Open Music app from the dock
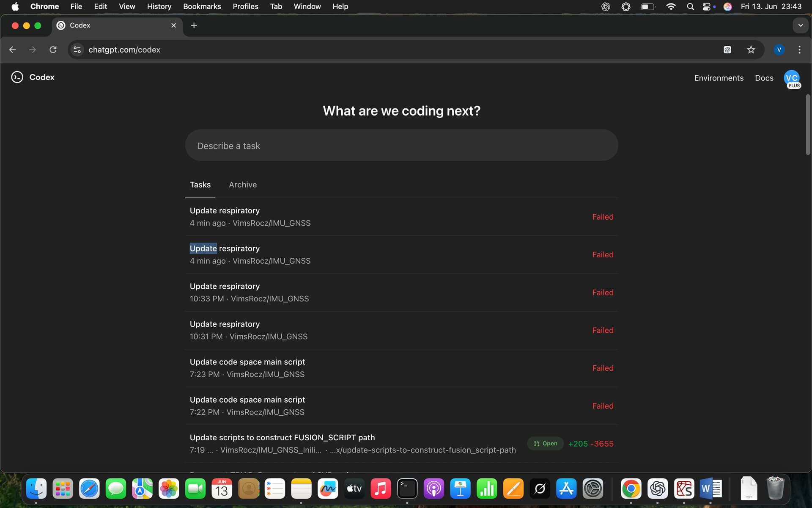This screenshot has width=812, height=508. (x=381, y=489)
